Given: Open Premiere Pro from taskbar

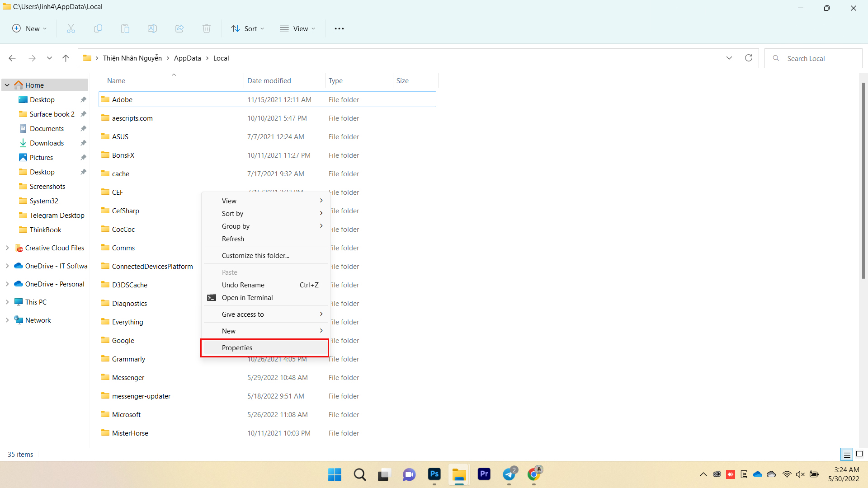Looking at the screenshot, I should (484, 474).
